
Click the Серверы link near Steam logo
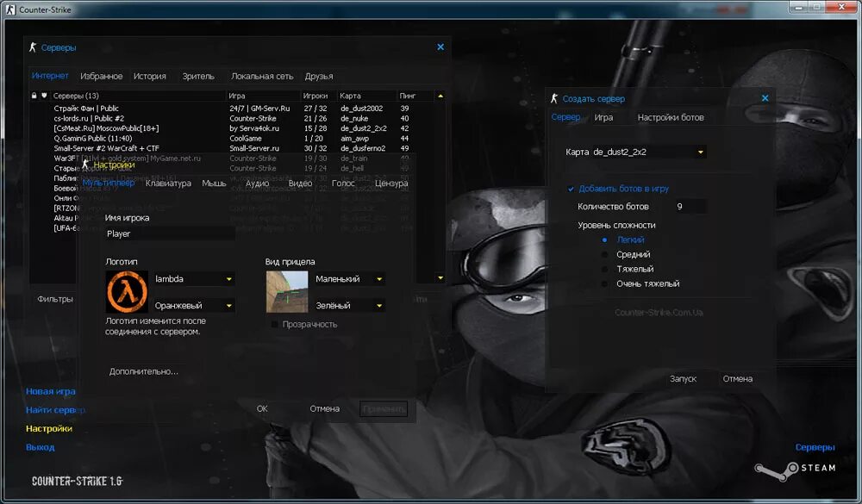(815, 447)
